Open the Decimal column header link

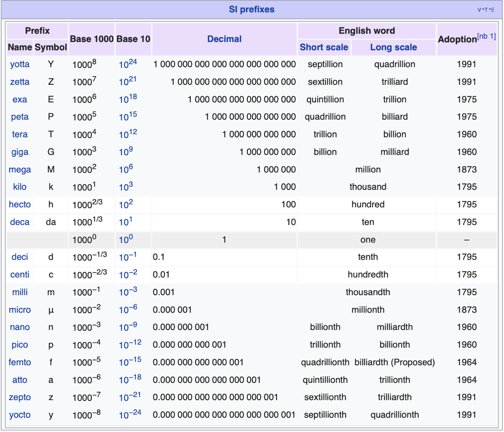[x=224, y=39]
